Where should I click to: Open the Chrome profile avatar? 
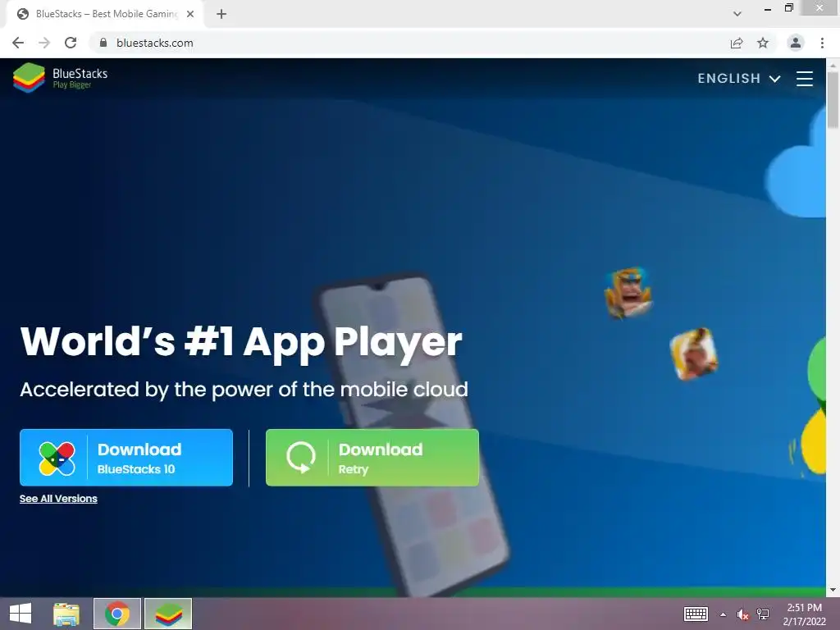coord(796,43)
